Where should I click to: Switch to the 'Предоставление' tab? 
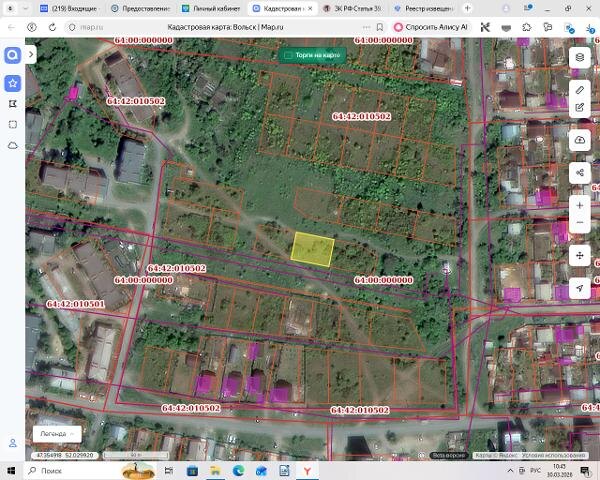(141, 8)
